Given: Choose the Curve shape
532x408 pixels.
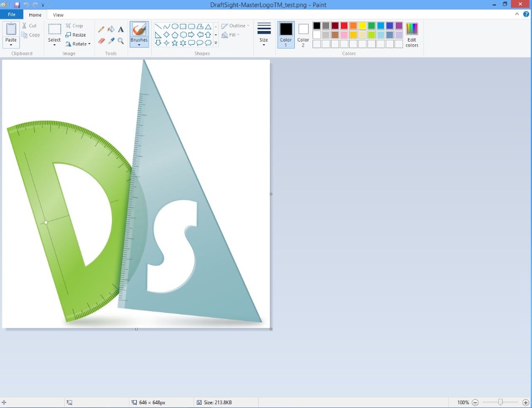Looking at the screenshot, I should tap(166, 27).
